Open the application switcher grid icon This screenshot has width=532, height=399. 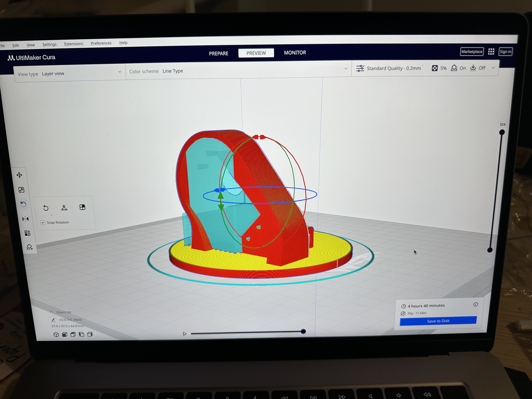(x=491, y=51)
